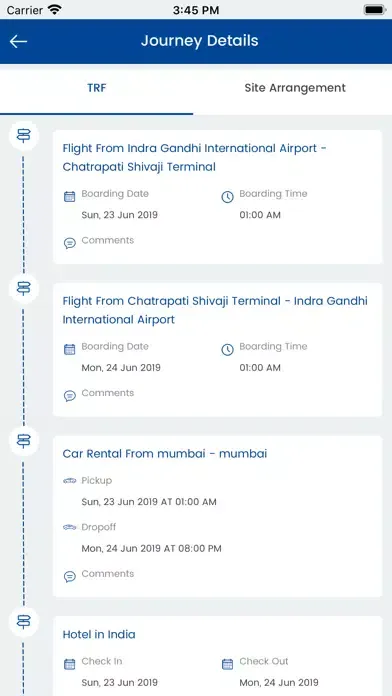Click the clock icon for the second flight's Boarding Time
392x696 pixels.
(227, 349)
